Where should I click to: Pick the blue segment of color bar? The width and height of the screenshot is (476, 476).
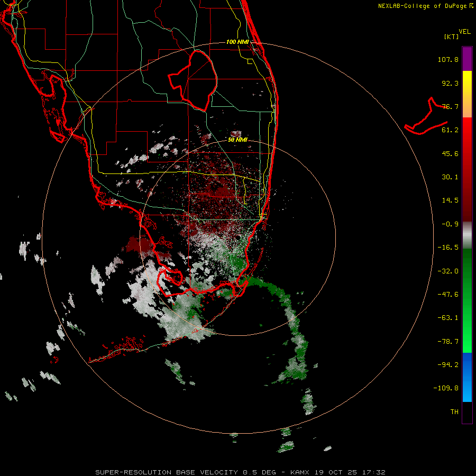coord(467,377)
